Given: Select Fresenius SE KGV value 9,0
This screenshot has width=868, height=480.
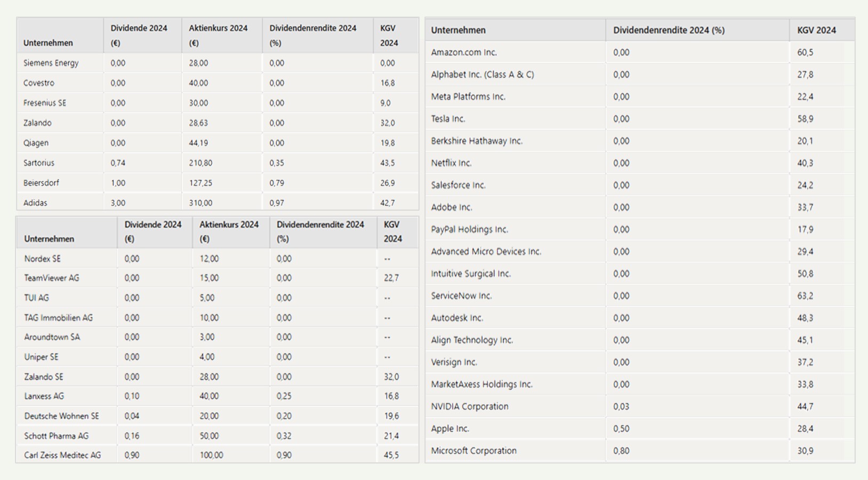Looking at the screenshot, I should pyautogui.click(x=385, y=103).
